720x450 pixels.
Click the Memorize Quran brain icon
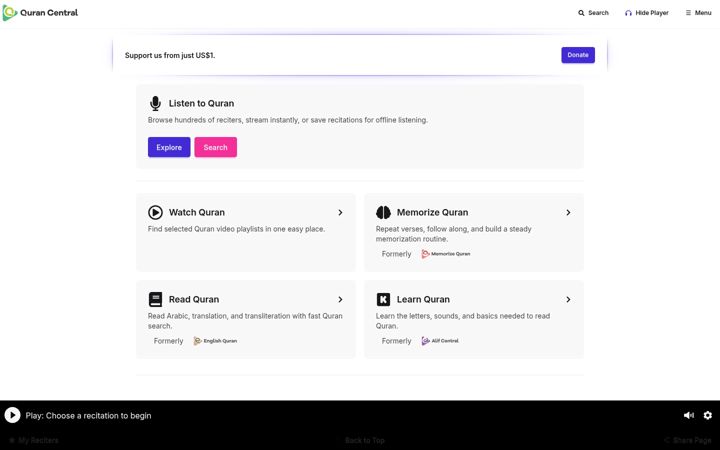pos(383,213)
